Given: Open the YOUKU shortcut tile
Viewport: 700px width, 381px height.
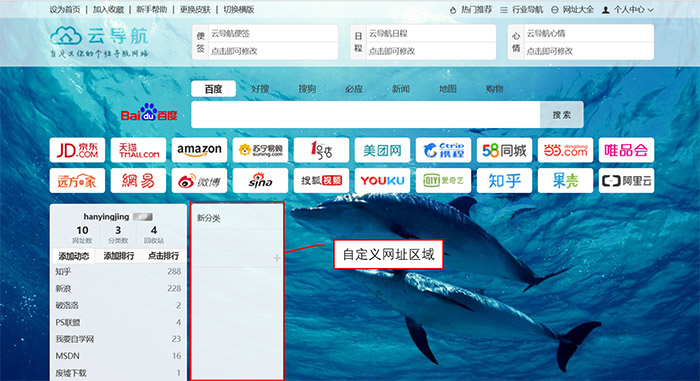Looking at the screenshot, I should [382, 180].
